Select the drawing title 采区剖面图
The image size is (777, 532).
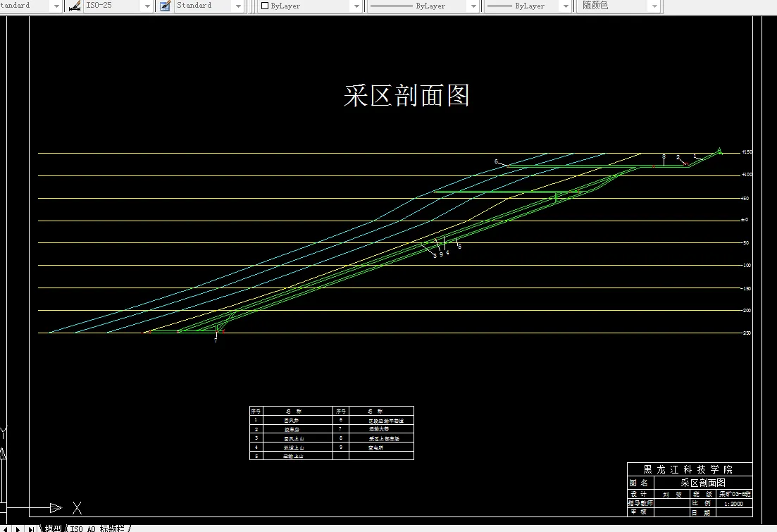pos(406,95)
